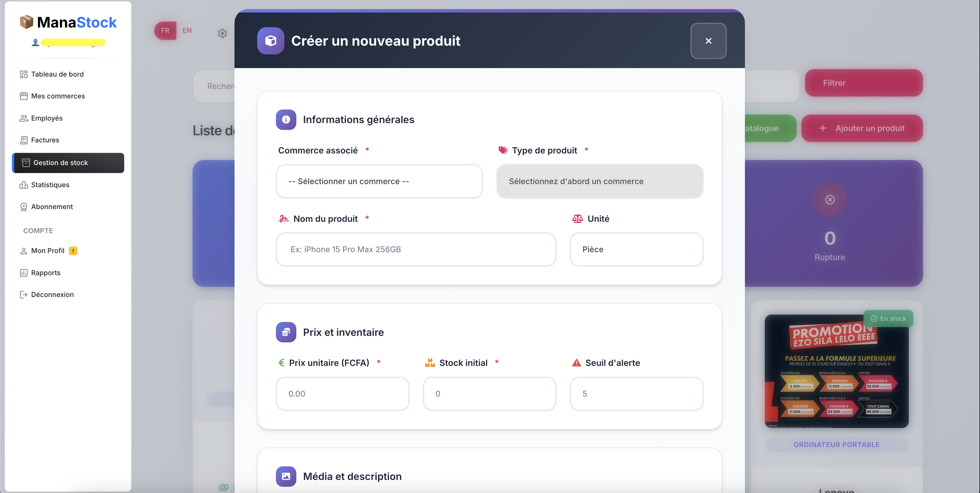
Task: Click the user avatar icon under logo
Action: point(35,42)
